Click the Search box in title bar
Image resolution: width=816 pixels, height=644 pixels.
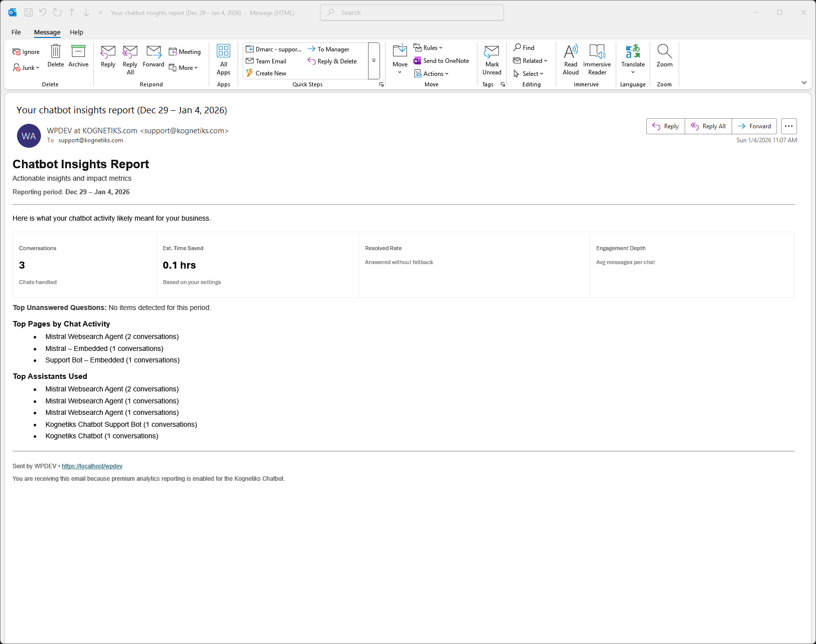point(412,13)
